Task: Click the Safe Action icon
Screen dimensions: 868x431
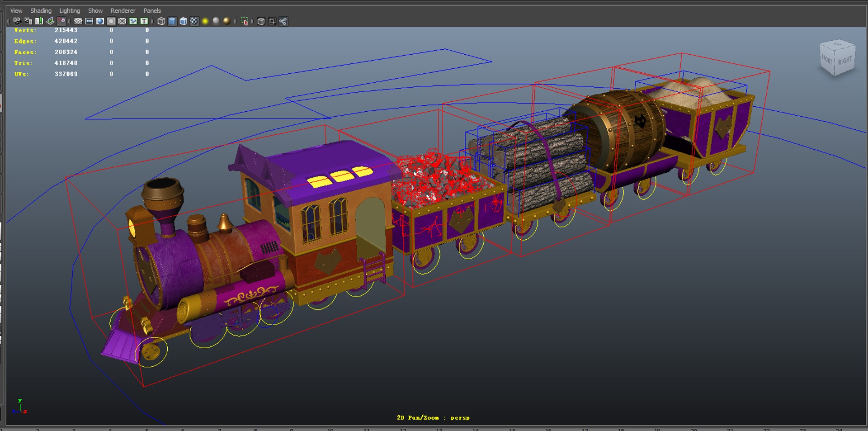Action: pos(133,21)
